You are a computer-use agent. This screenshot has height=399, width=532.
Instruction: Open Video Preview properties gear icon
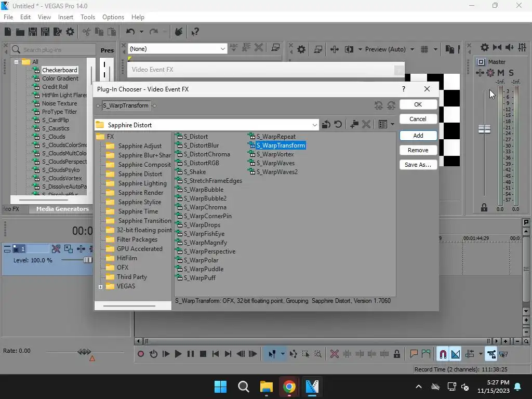pyautogui.click(x=301, y=49)
